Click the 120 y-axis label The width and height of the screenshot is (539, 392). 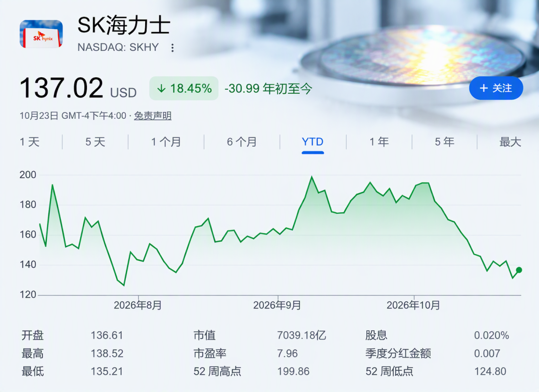pos(28,295)
